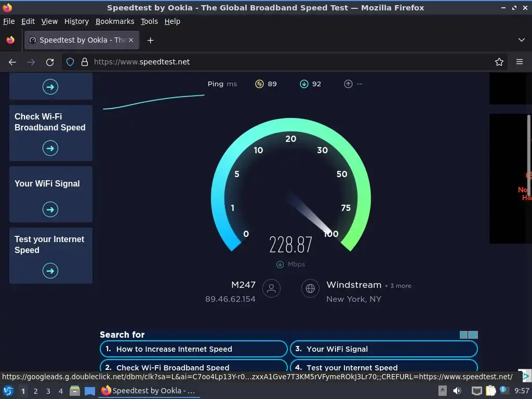Image resolution: width=532 pixels, height=399 pixels.
Task: Open the file manager taskbar icon
Action: click(x=75, y=391)
